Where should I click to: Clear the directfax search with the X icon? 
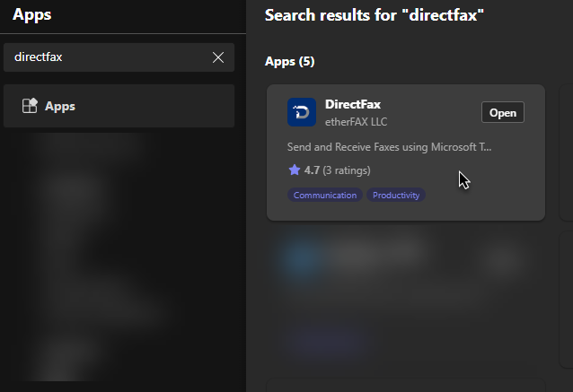pos(218,57)
